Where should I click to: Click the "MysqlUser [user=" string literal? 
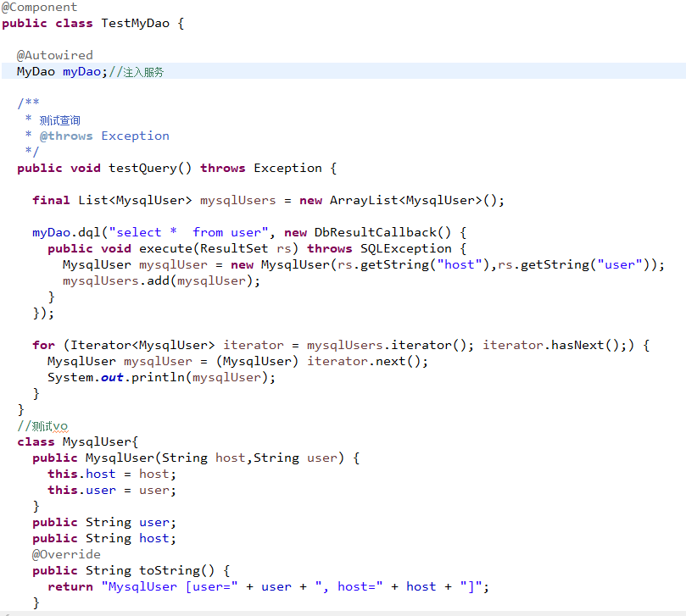coord(170,586)
